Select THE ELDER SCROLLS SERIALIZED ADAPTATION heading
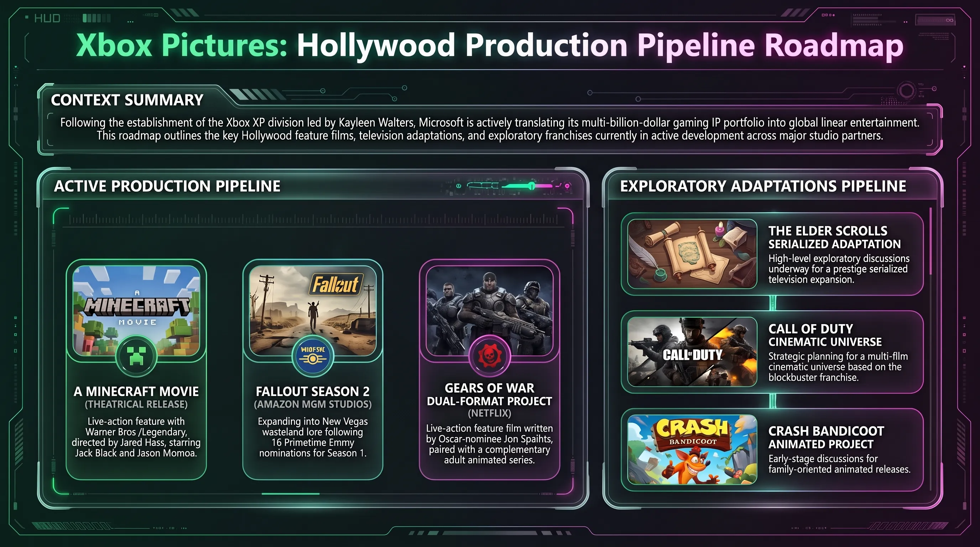980x547 pixels. 834,238
